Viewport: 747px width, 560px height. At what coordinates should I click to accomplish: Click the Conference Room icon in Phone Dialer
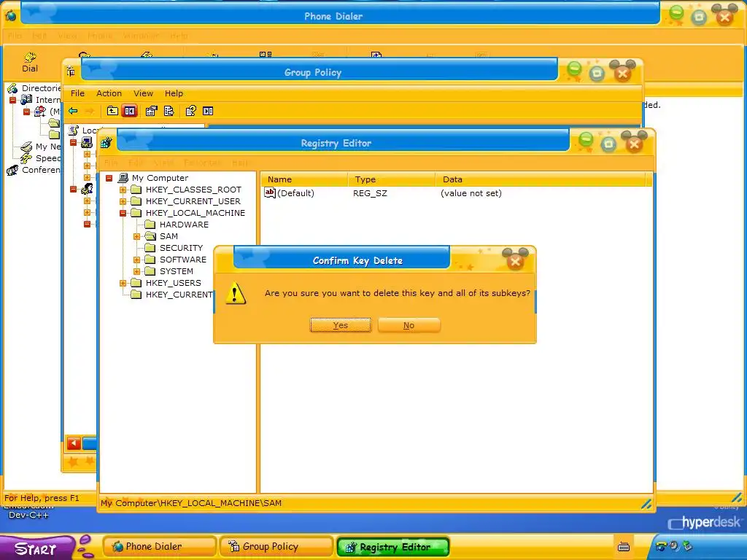point(12,170)
